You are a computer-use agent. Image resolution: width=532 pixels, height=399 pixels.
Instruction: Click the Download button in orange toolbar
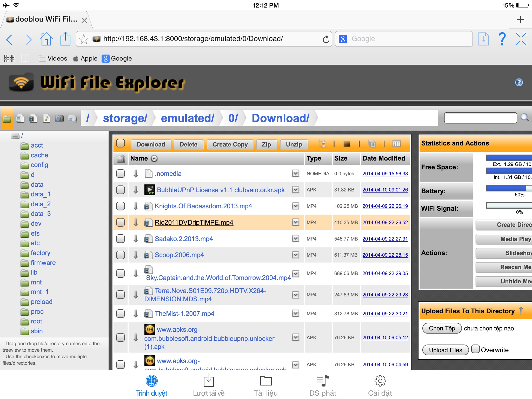tap(151, 144)
